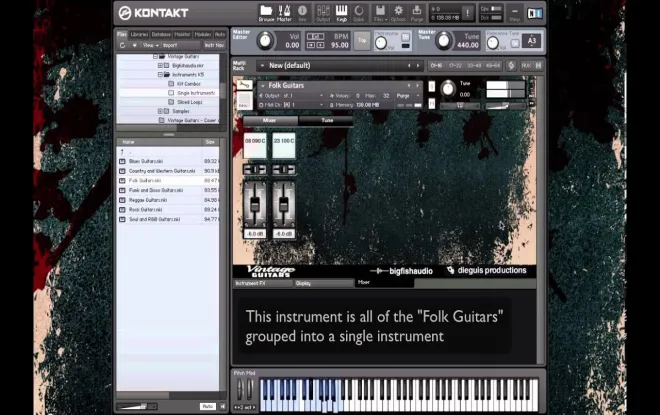Click the View minimize button

[514, 13]
